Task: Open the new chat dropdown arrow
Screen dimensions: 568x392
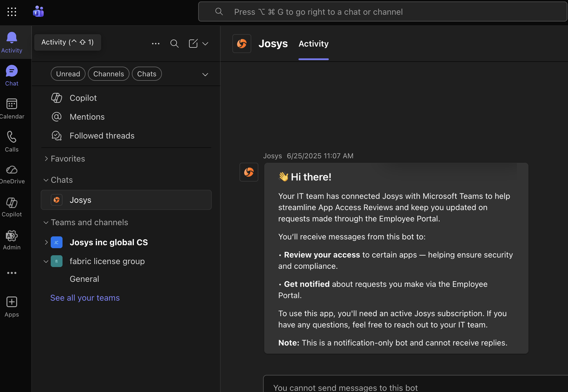Action: point(205,44)
